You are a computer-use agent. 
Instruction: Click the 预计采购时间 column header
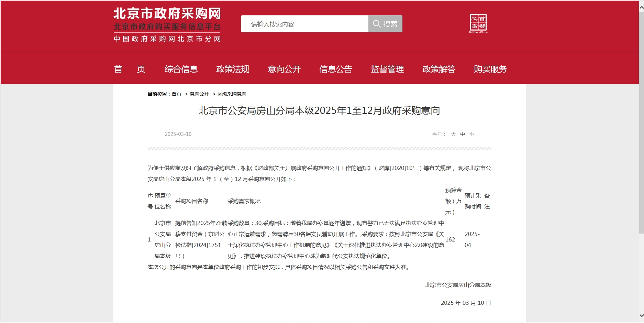pyautogui.click(x=473, y=201)
